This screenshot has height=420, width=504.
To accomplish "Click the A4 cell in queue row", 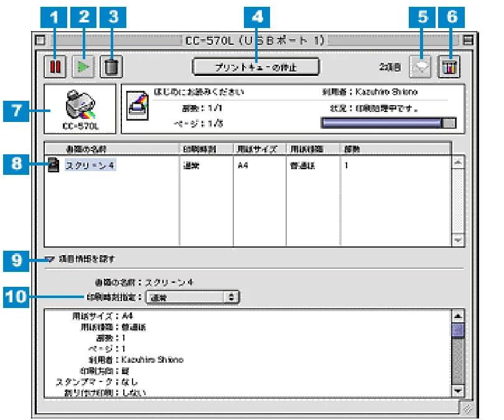I will click(243, 166).
